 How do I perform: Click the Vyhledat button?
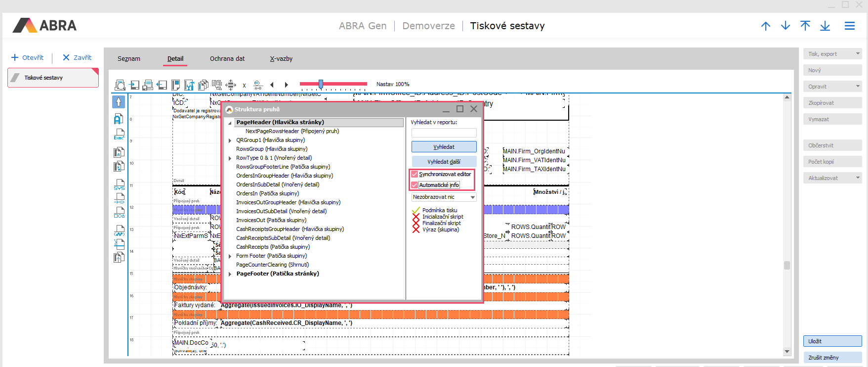444,147
